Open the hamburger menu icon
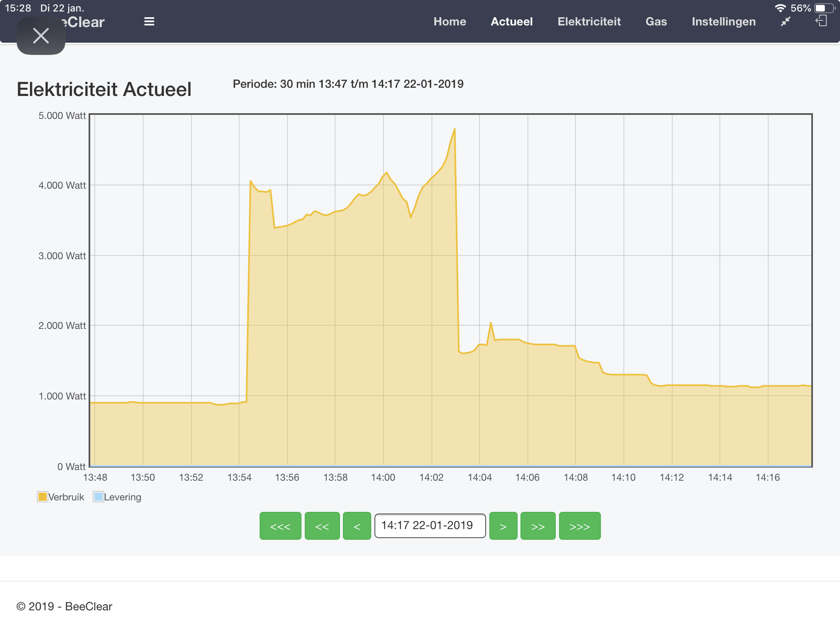The height and width of the screenshot is (630, 840). [149, 22]
